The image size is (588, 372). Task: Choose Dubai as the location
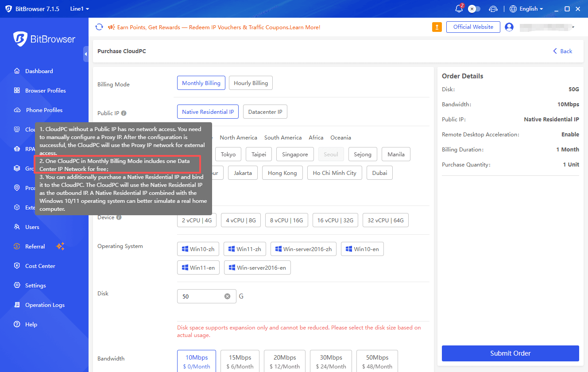point(379,173)
